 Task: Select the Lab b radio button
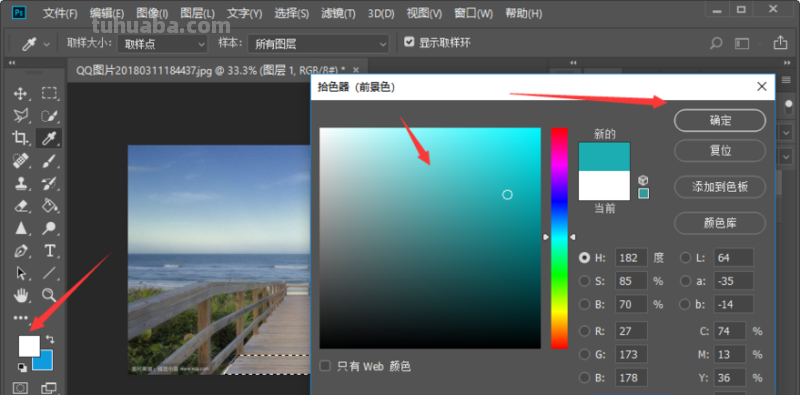(685, 304)
